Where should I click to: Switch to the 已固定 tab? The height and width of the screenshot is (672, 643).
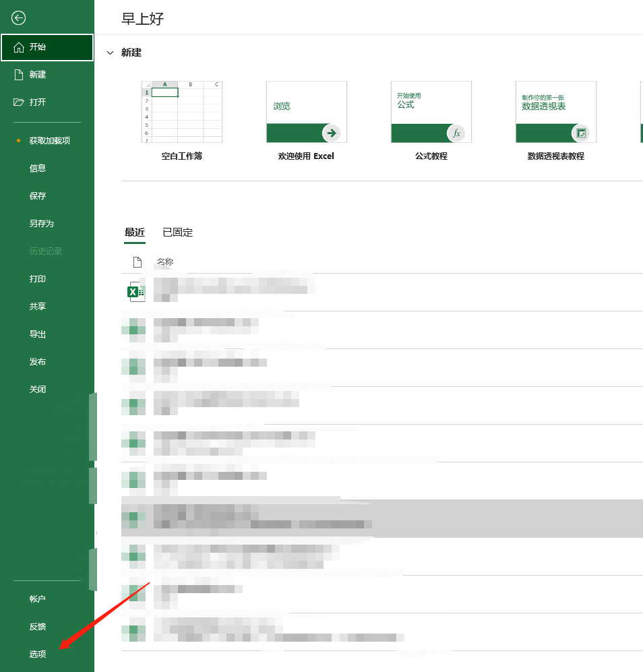(x=177, y=233)
